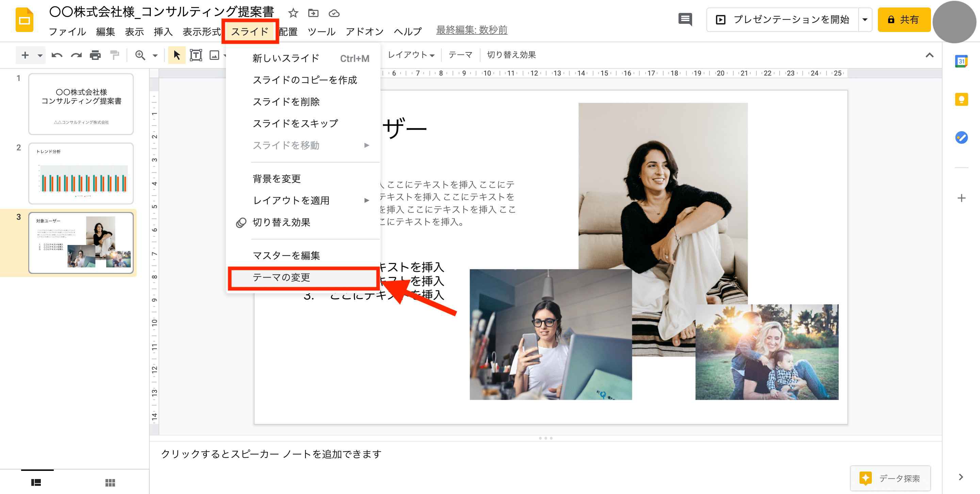Click the 切り替え効果 toolbar button
980x494 pixels.
pos(511,55)
